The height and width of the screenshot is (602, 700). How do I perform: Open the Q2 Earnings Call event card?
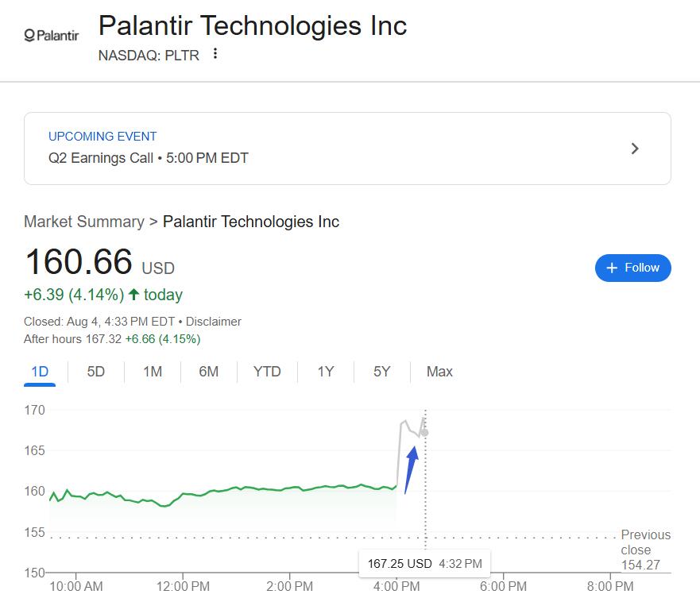(347, 149)
